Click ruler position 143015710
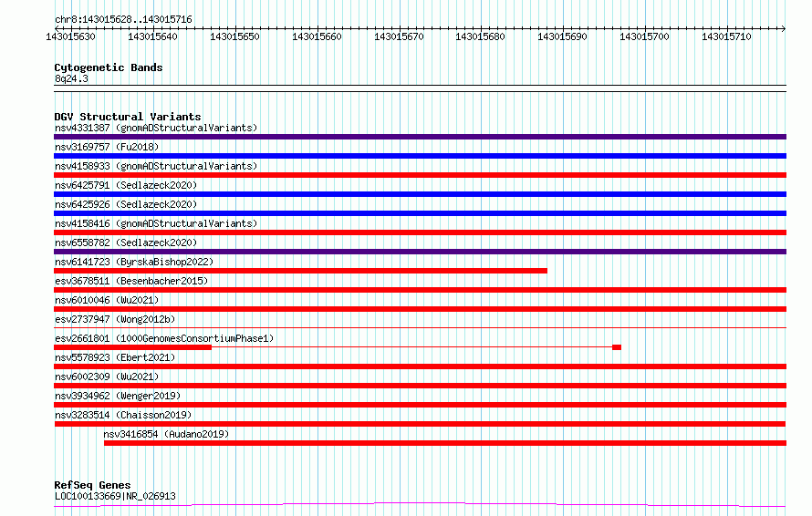The width and height of the screenshot is (812, 516). pyautogui.click(x=726, y=36)
